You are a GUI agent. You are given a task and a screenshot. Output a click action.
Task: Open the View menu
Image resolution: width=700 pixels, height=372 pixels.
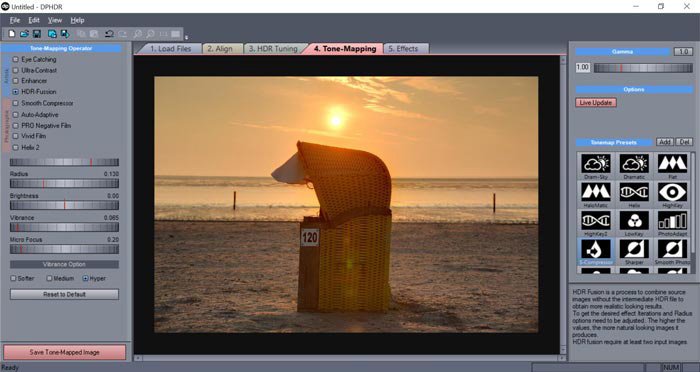[55, 20]
